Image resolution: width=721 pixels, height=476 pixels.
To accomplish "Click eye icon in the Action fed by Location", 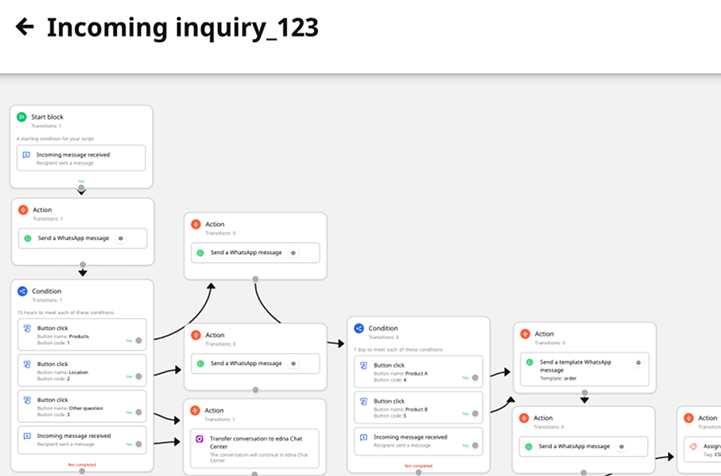I will coord(293,364).
